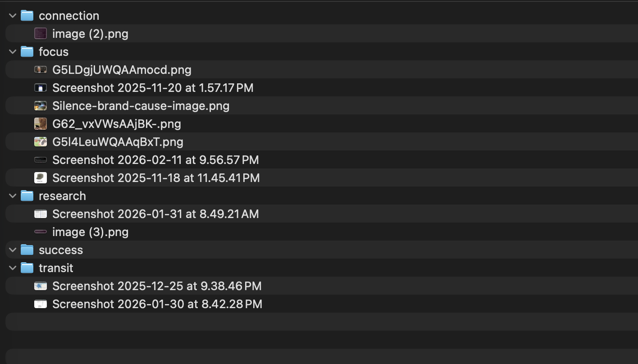Viewport: 638px width, 364px height.
Task: Click the focus folder icon
Action: (27, 52)
